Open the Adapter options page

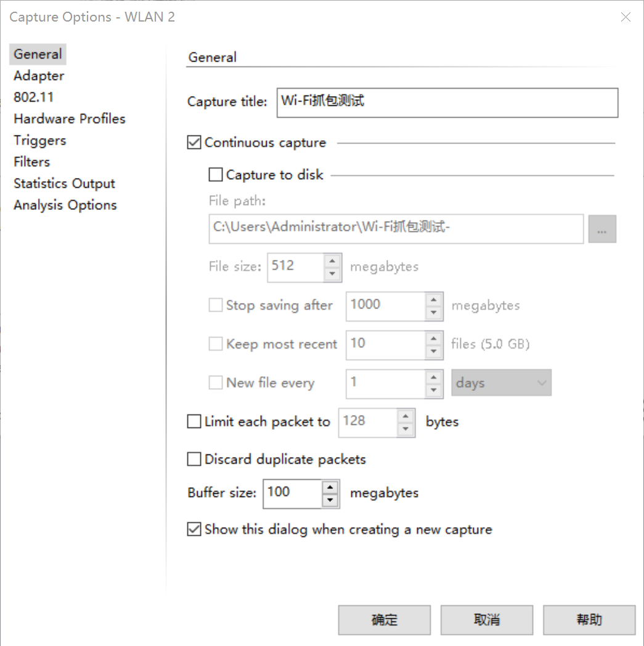click(39, 76)
